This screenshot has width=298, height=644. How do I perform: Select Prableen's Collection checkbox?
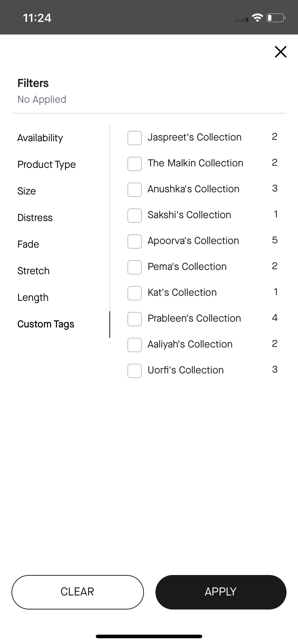coord(135,319)
